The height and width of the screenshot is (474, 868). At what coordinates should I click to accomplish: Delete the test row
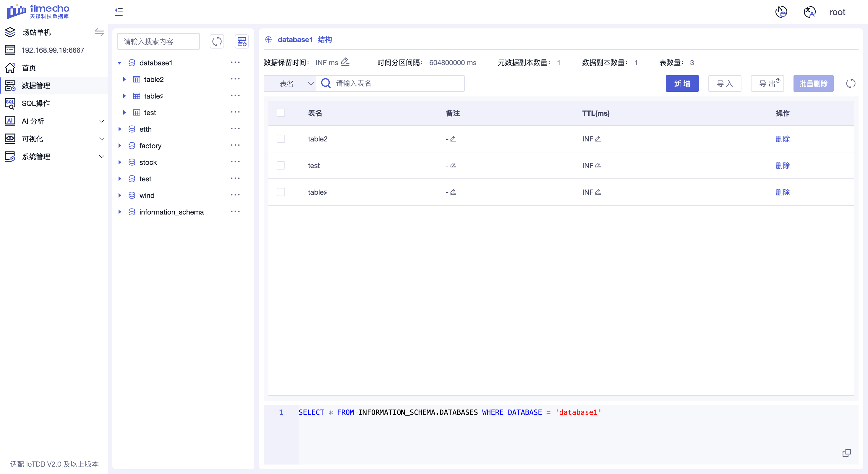[783, 165]
